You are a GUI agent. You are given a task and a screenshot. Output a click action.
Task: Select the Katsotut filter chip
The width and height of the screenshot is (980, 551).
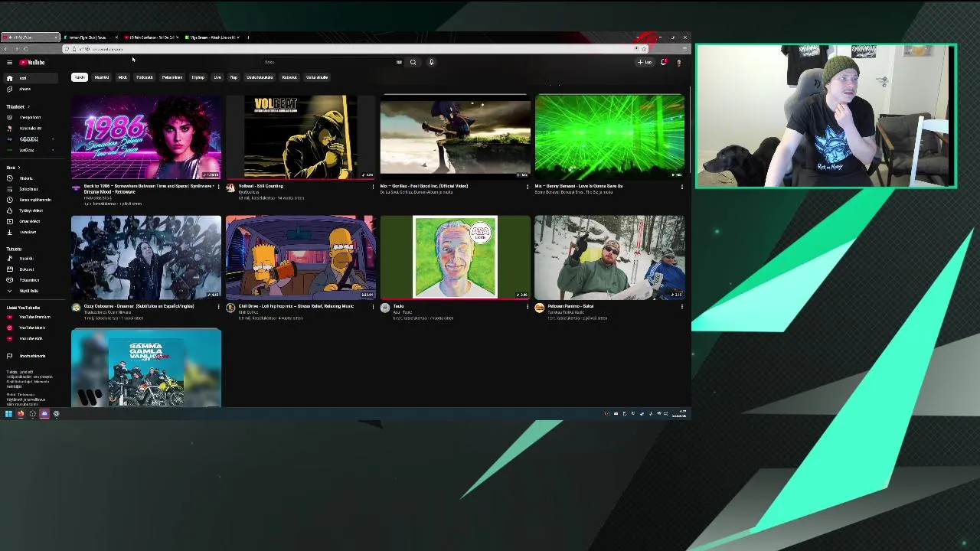tap(289, 77)
